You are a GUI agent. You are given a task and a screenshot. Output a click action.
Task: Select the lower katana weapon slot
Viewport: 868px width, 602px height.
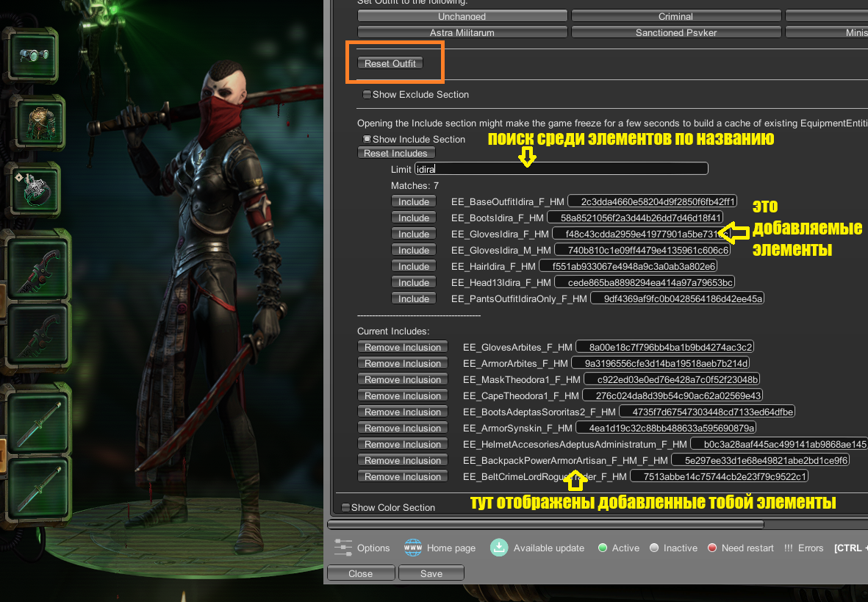coord(38,490)
